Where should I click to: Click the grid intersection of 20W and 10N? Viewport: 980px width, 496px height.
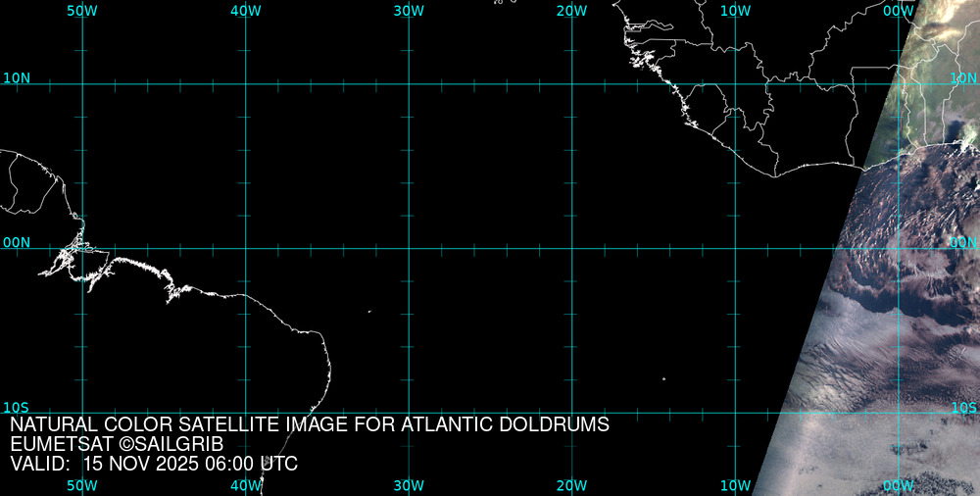[572, 84]
